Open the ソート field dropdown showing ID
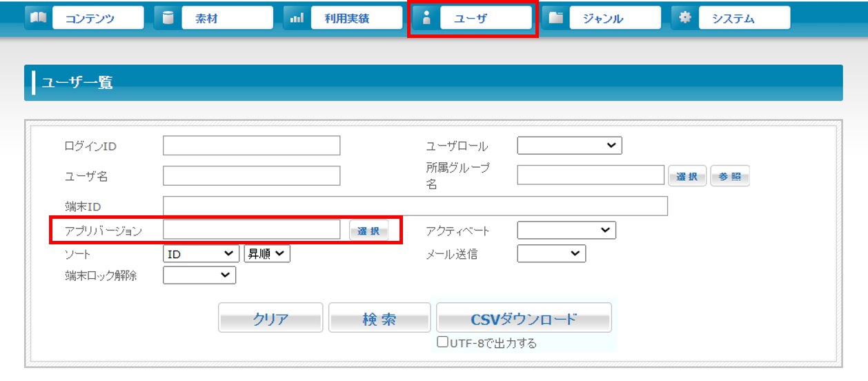 [x=201, y=254]
